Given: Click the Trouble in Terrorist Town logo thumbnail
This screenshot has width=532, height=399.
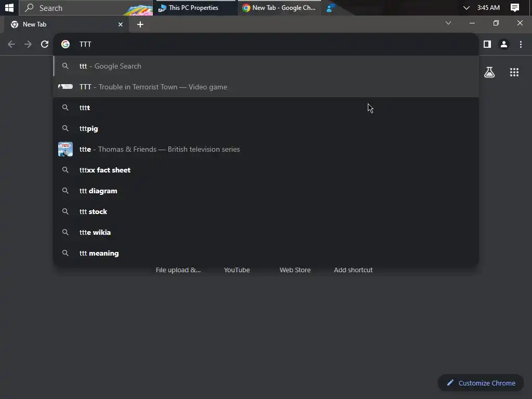Looking at the screenshot, I should point(65,87).
